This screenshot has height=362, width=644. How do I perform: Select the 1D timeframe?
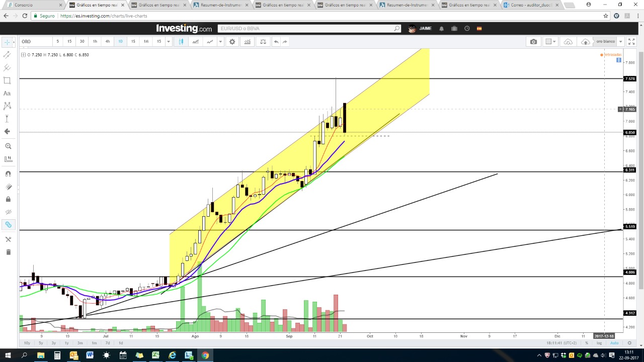click(x=120, y=42)
